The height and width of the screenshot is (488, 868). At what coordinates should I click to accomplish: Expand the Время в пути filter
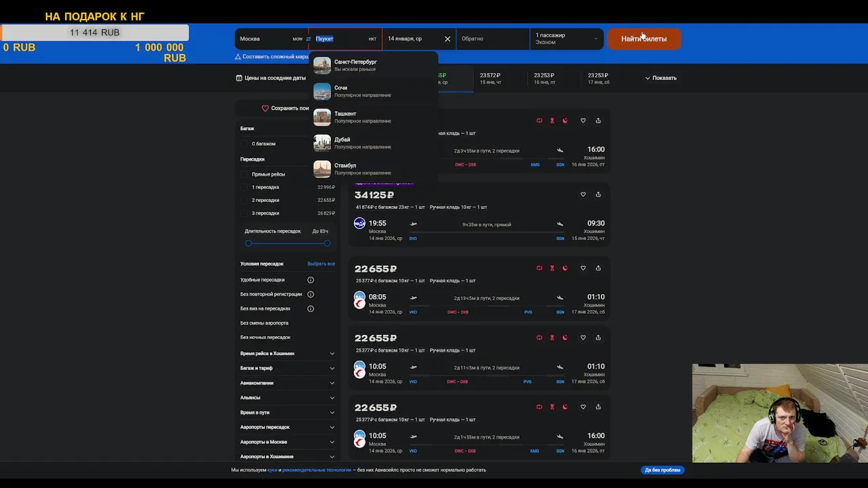pyautogui.click(x=288, y=412)
